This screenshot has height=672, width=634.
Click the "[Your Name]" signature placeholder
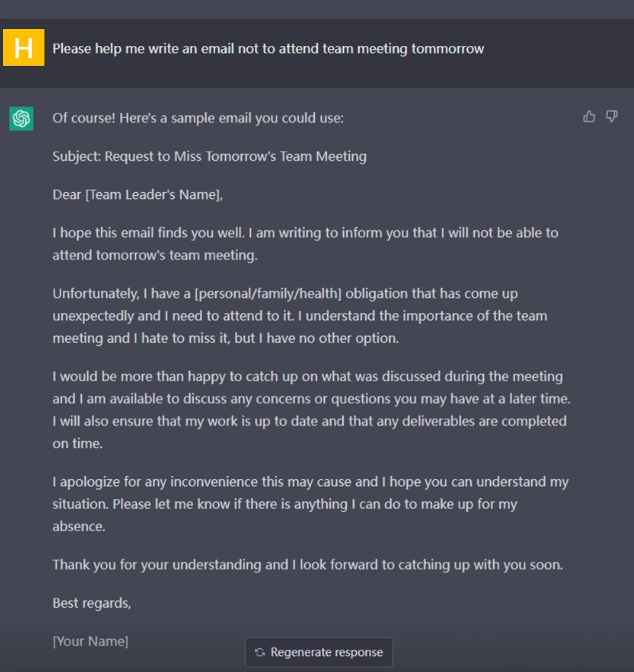pyautogui.click(x=90, y=641)
